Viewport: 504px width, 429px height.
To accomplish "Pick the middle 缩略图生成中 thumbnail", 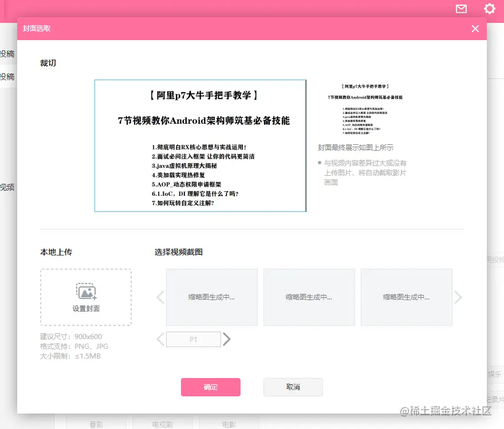I will point(309,297).
